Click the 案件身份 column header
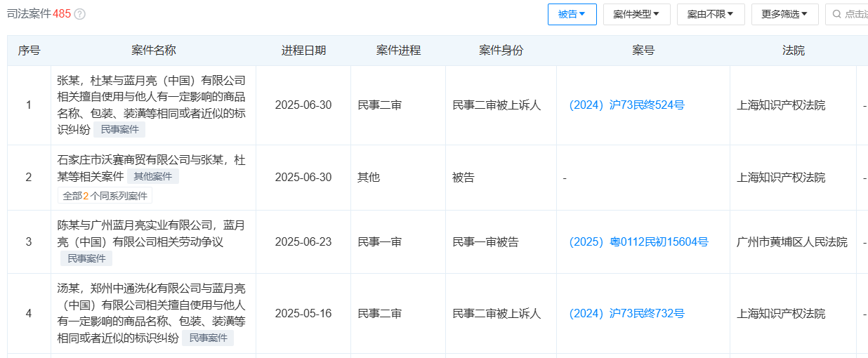The width and height of the screenshot is (868, 358). pyautogui.click(x=501, y=51)
